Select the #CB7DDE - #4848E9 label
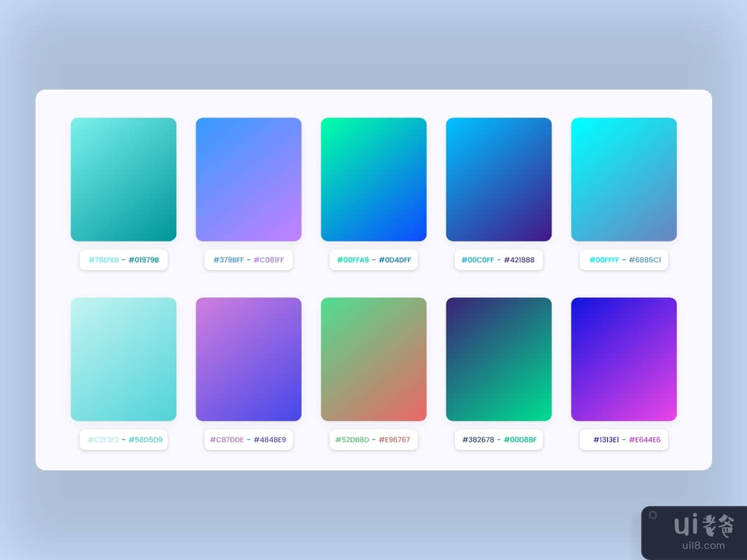This screenshot has width=747, height=560. (248, 440)
